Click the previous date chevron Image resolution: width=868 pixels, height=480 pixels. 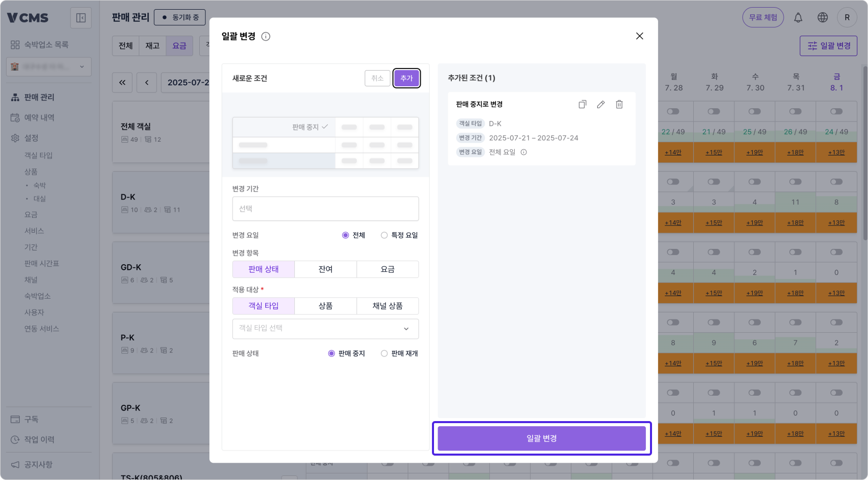tap(146, 82)
